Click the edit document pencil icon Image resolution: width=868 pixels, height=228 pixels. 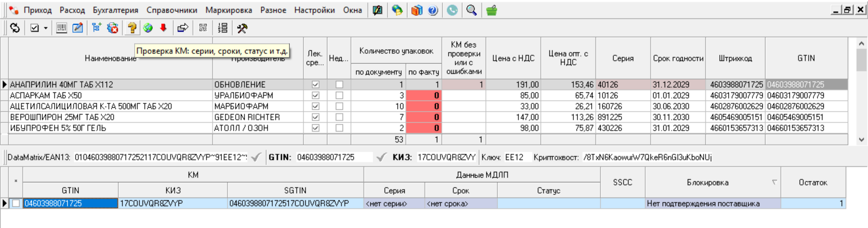pyautogui.click(x=78, y=28)
